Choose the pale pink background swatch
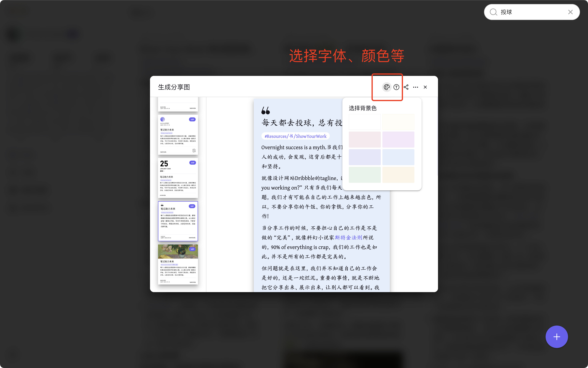 pyautogui.click(x=365, y=140)
